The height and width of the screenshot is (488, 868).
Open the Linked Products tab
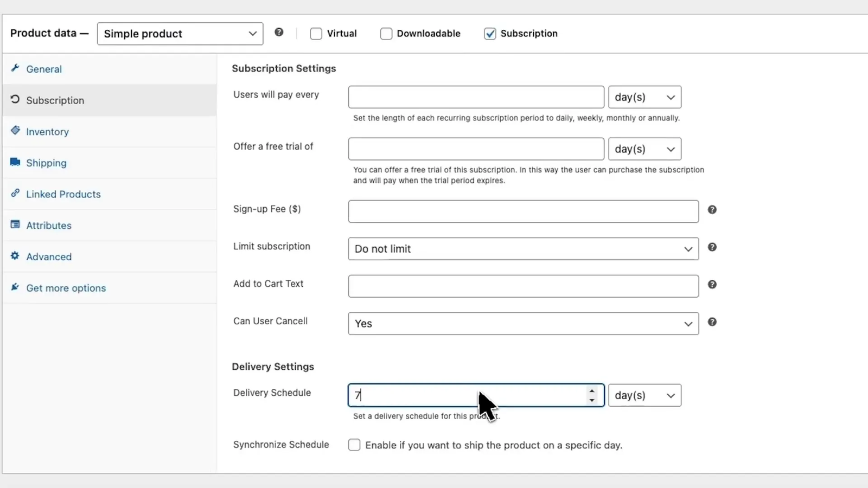click(x=110, y=194)
